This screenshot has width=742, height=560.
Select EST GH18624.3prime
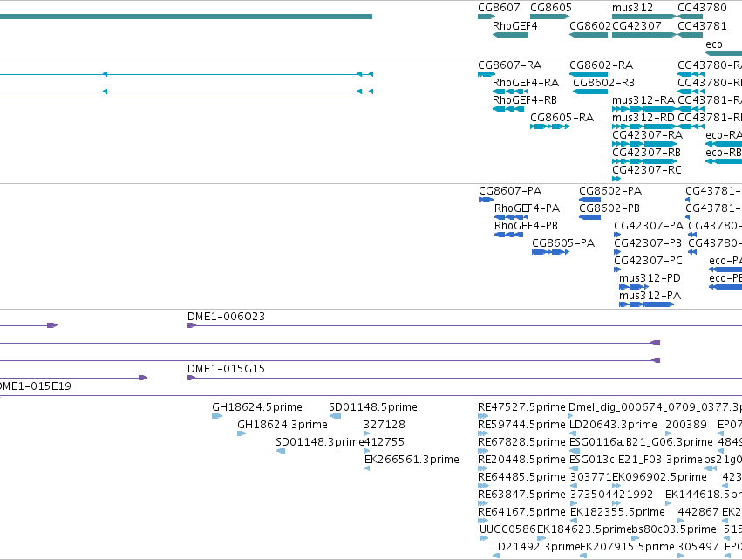click(x=242, y=434)
